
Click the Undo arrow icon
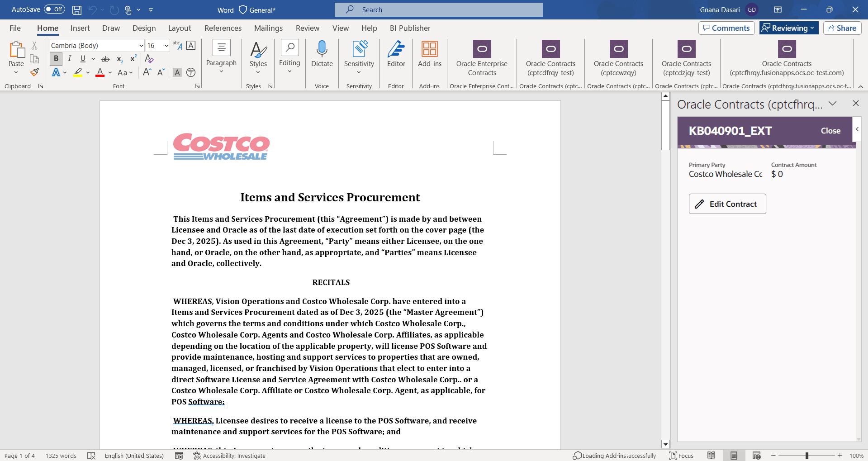93,10
